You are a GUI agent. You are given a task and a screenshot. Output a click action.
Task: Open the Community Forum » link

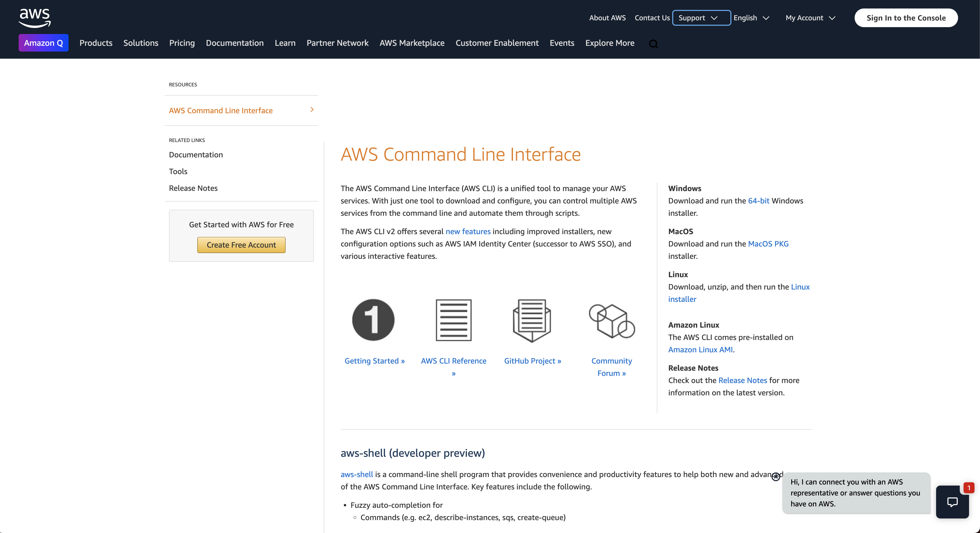612,367
